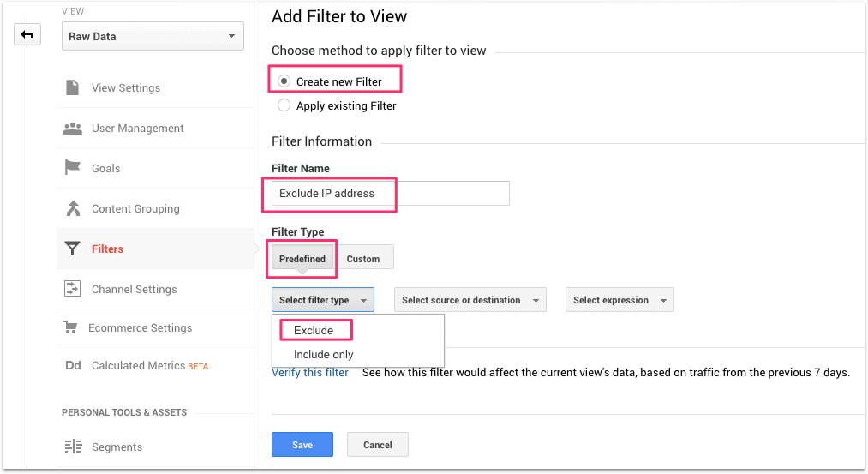Expand the Select source or destination dropdown
Image resolution: width=868 pixels, height=474 pixels.
(470, 300)
